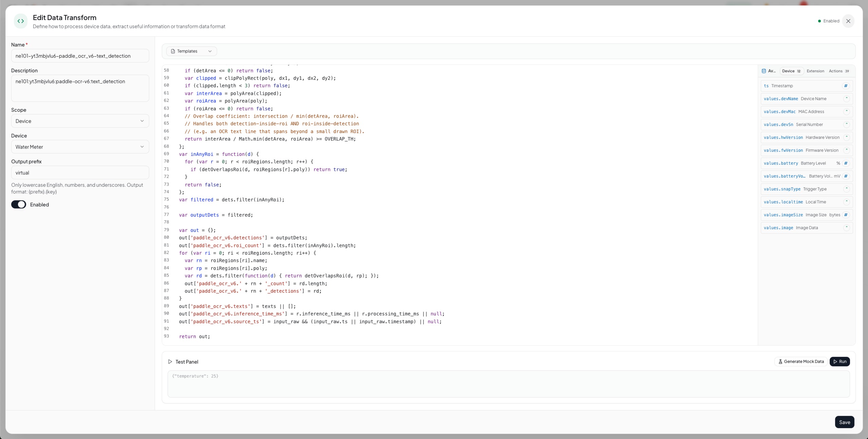
Task: Click code line 67 return interArea statement
Action: pos(270,139)
